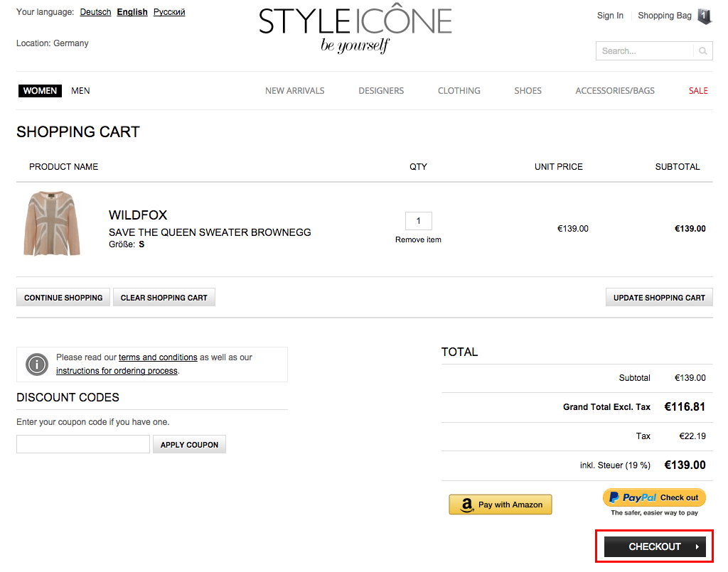
Task: Click the StyleIcône logo
Action: tap(355, 29)
